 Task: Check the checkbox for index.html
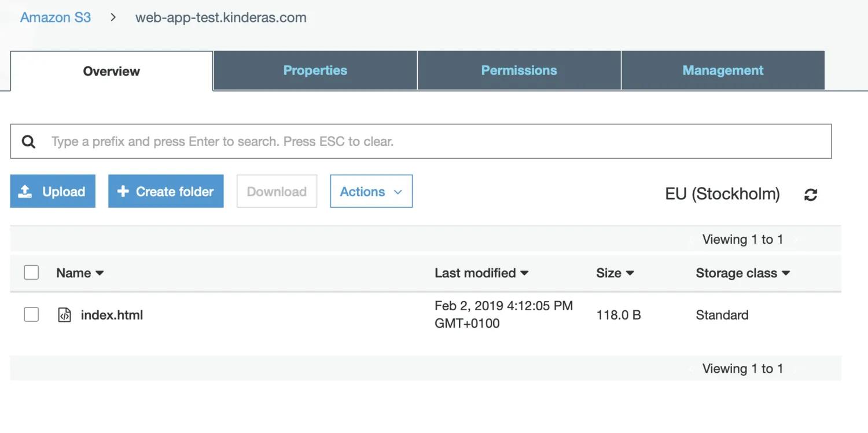click(x=31, y=314)
